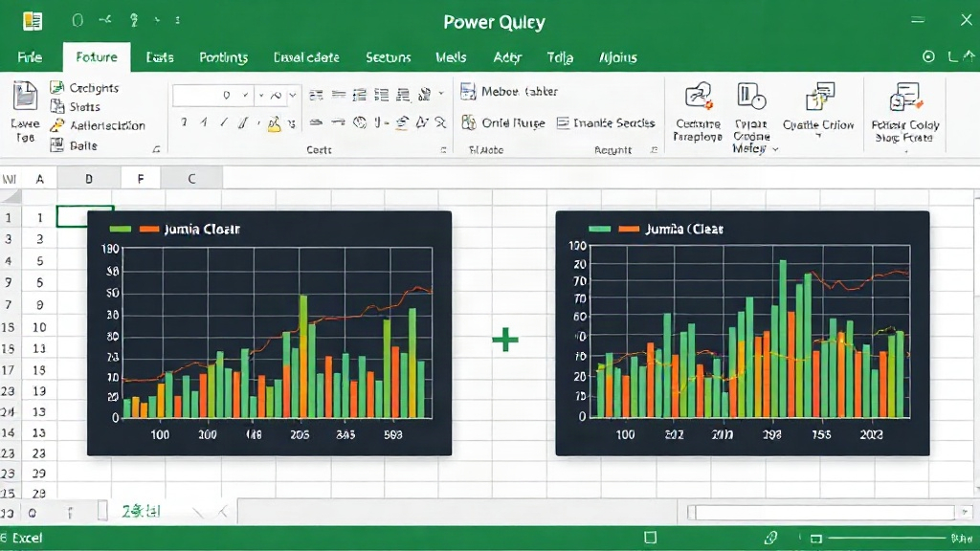Image resolution: width=980 pixels, height=551 pixels.
Task: Click the cell containing value 10
Action: click(x=39, y=327)
